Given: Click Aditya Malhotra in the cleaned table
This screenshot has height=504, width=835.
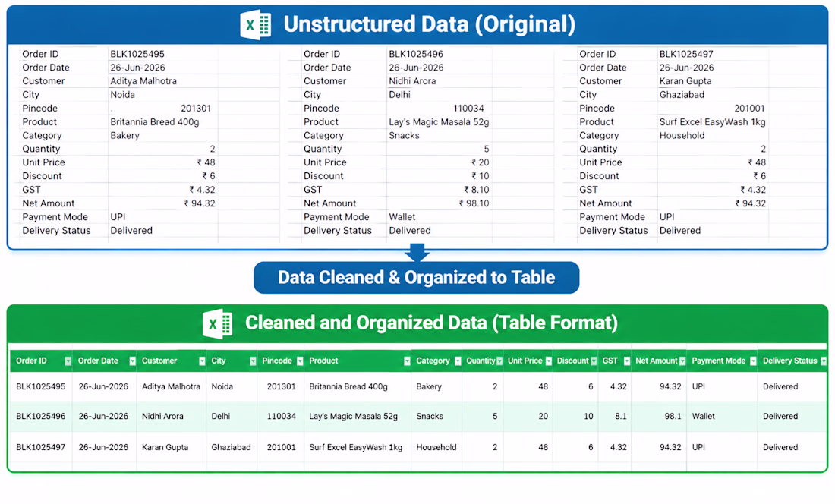Looking at the screenshot, I should pyautogui.click(x=171, y=387).
